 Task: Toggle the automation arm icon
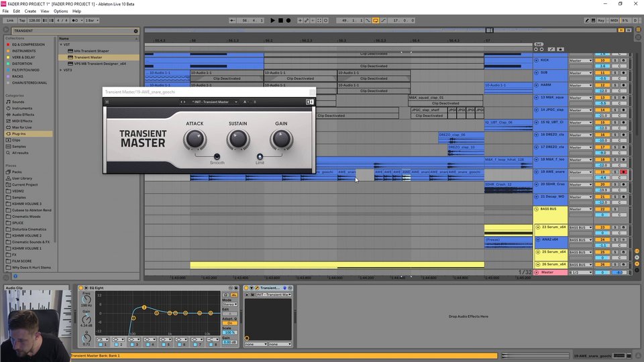point(307,20)
